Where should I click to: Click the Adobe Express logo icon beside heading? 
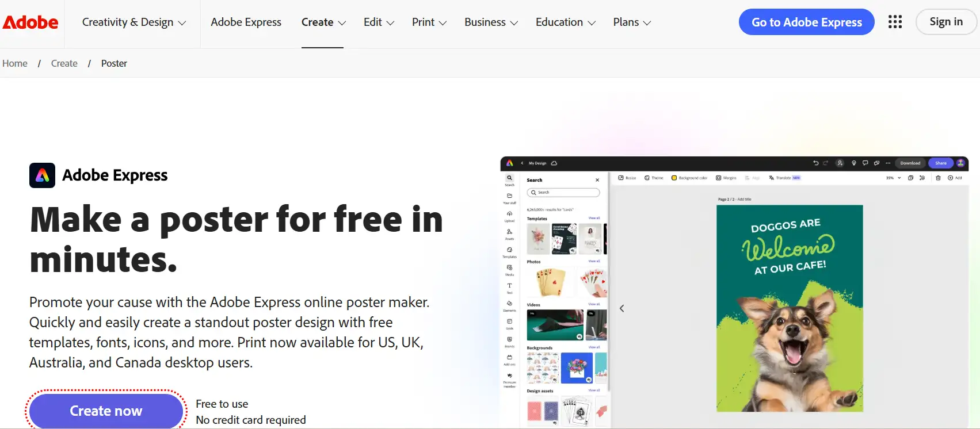pos(42,175)
